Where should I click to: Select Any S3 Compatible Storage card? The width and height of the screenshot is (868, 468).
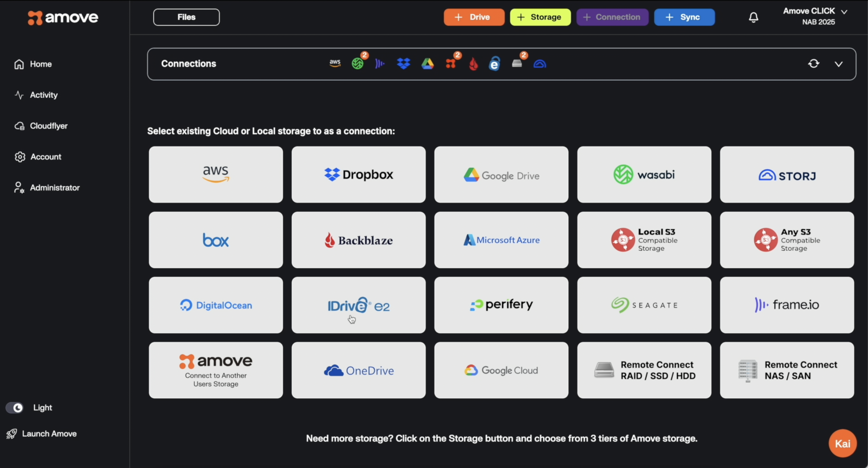tap(787, 240)
